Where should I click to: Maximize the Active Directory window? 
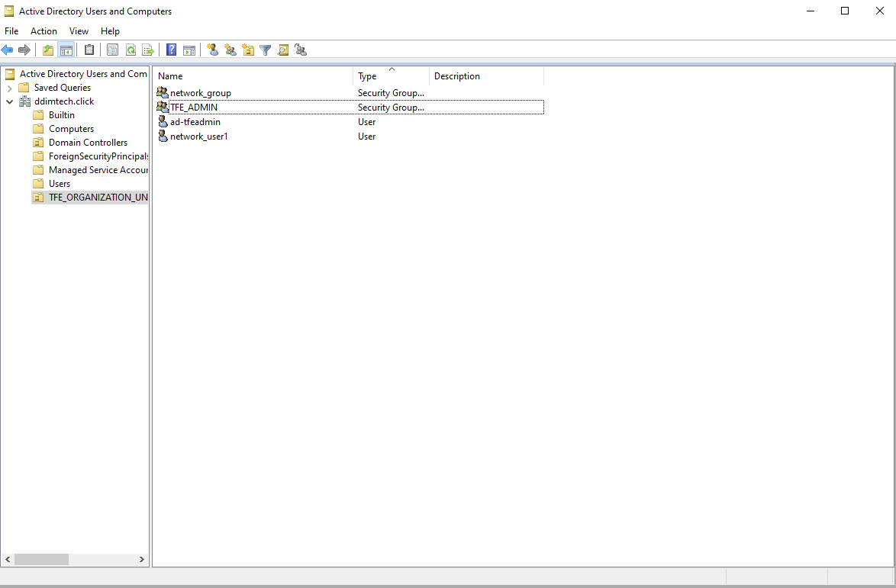point(845,11)
